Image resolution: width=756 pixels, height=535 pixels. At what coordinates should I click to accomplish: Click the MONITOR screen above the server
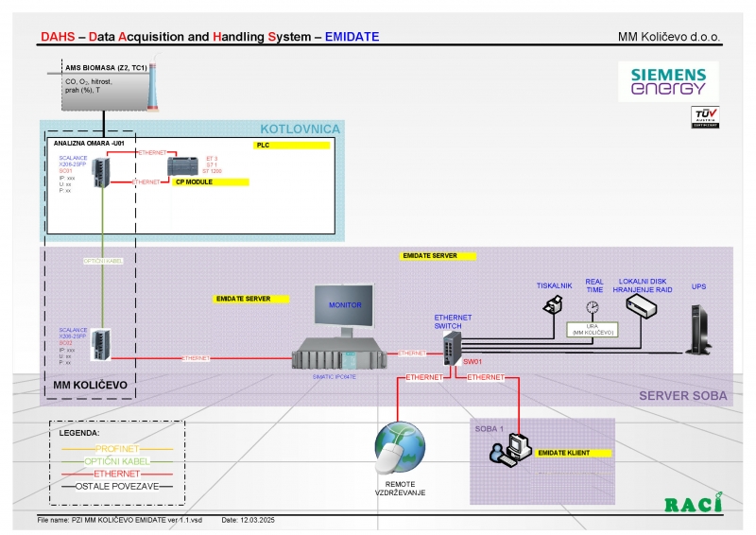click(x=344, y=306)
